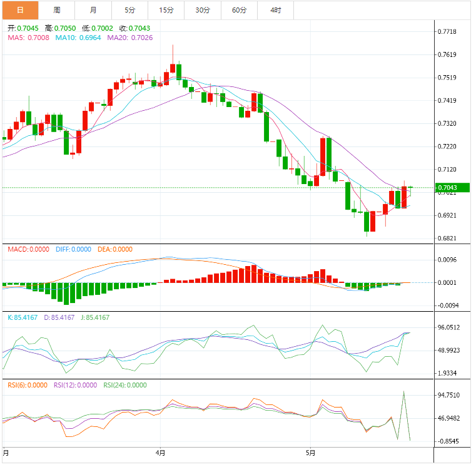Click the RSI(24) indicator label
Viewport: 476px width, 467px height.
[125, 385]
